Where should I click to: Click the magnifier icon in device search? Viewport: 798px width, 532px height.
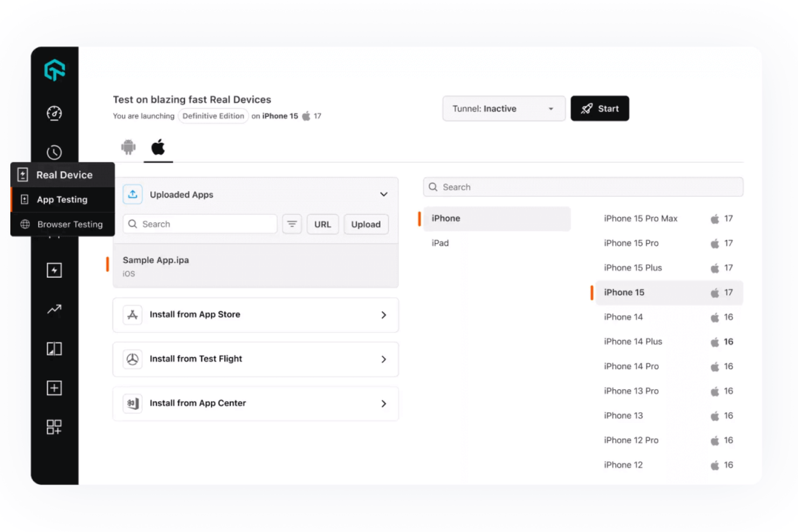click(433, 187)
